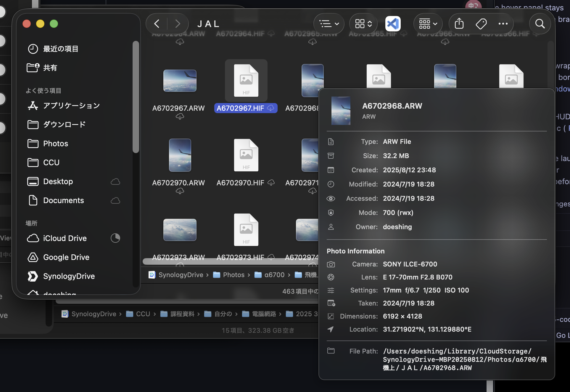Click the Visual Studio Code toolbar icon

(x=393, y=24)
